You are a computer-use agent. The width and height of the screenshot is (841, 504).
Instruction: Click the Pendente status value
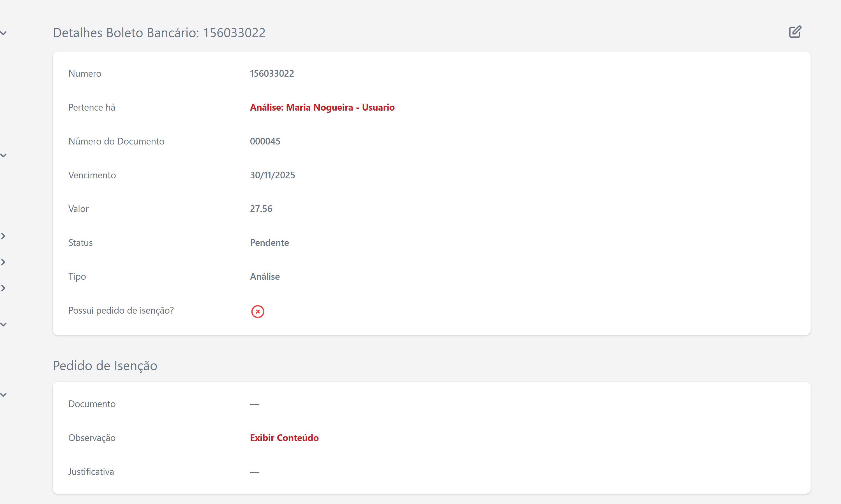click(x=269, y=242)
